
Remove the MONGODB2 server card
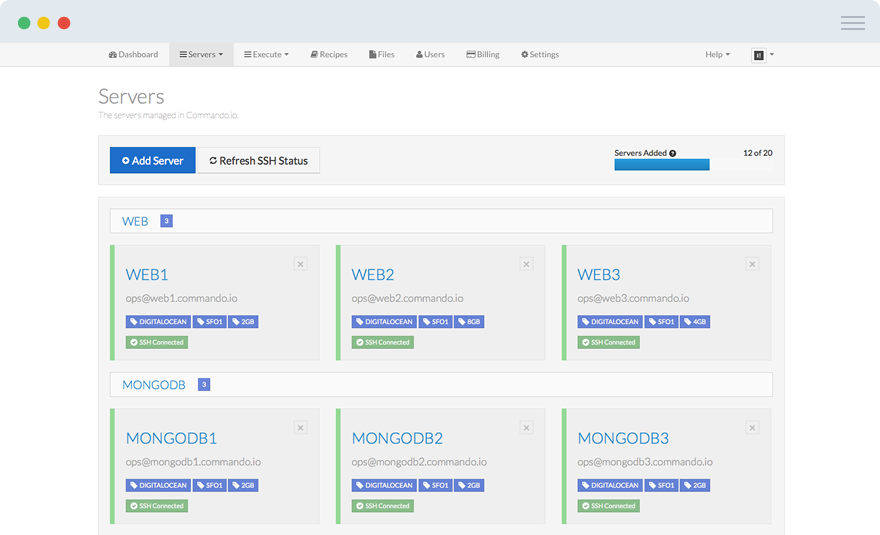tap(526, 428)
